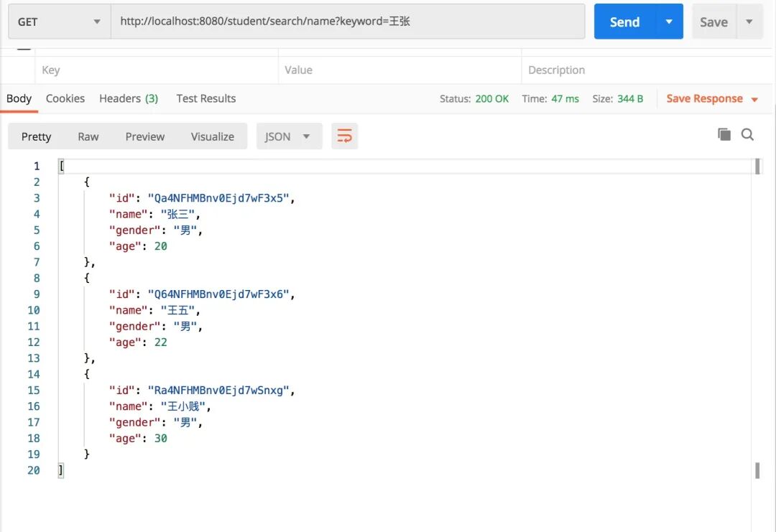Click the wrap lines icon
The image size is (776, 532).
[344, 136]
